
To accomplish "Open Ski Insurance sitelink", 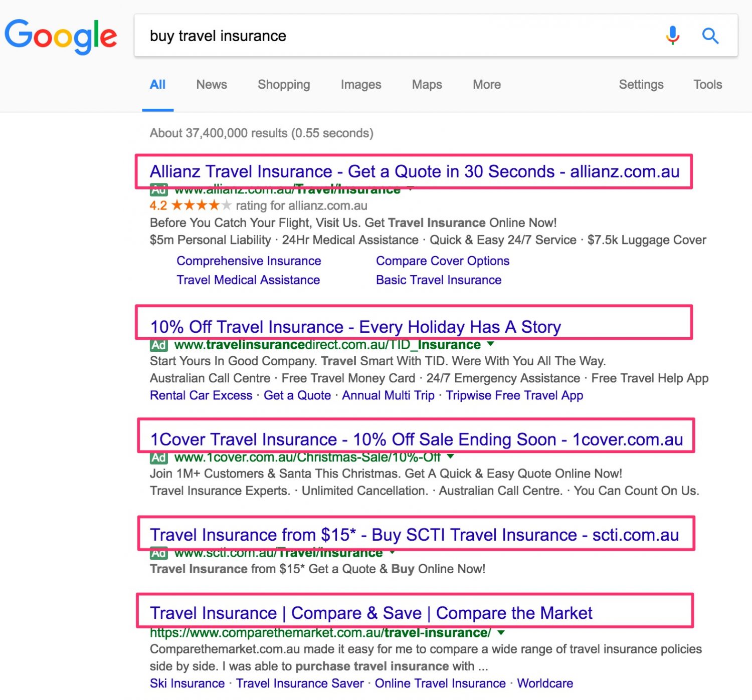I will click(187, 683).
